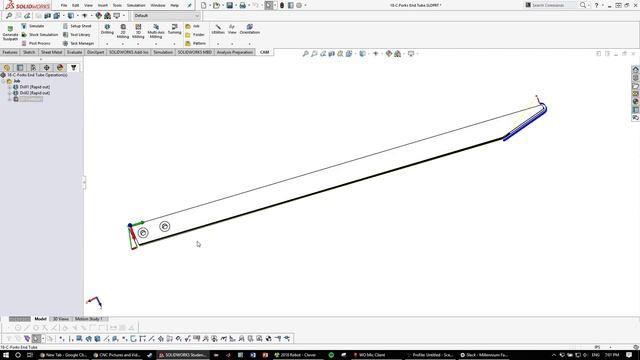Switch to the SOLIDWORKS MBD tab

tap(195, 52)
